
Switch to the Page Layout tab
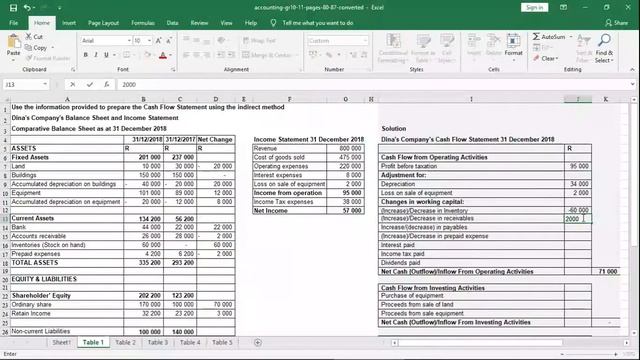103,23
